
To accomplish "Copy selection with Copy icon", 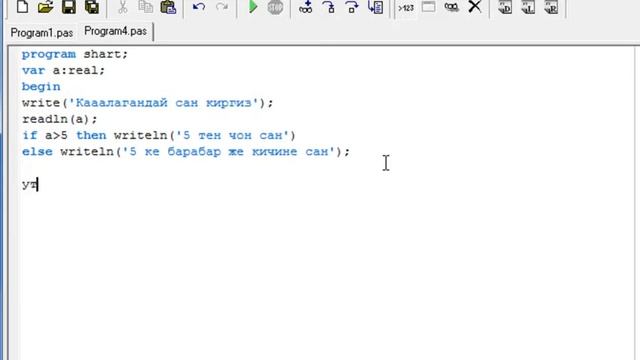I will pyautogui.click(x=145, y=7).
